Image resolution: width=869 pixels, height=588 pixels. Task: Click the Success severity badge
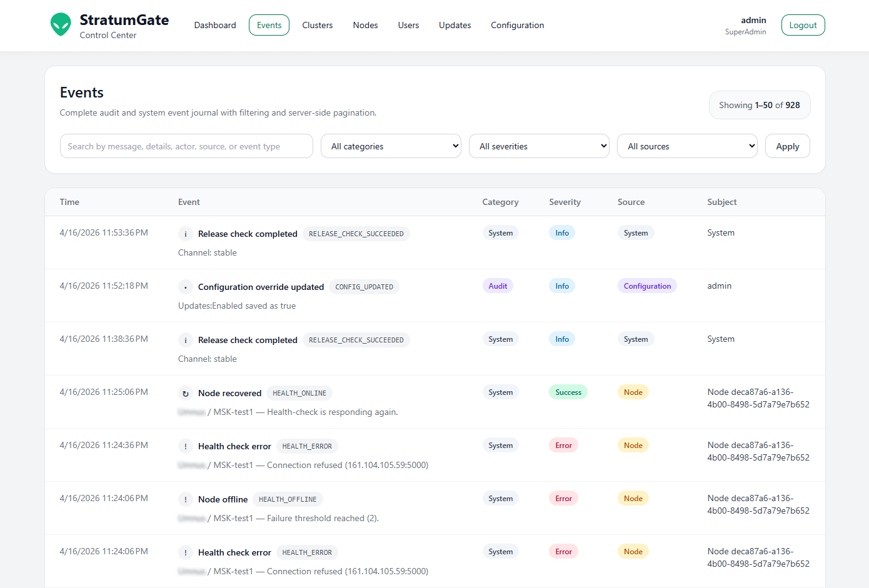[568, 392]
